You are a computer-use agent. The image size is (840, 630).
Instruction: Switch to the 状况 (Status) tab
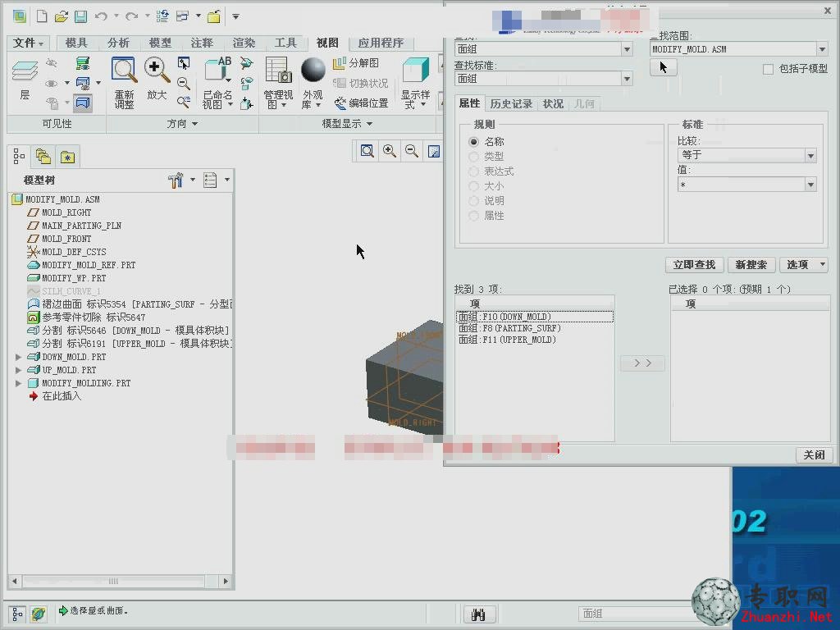pyautogui.click(x=553, y=104)
